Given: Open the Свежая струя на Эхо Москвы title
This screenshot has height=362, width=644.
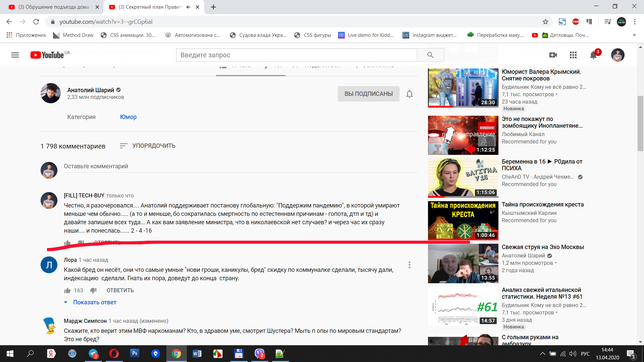Looking at the screenshot, I should coord(543,247).
